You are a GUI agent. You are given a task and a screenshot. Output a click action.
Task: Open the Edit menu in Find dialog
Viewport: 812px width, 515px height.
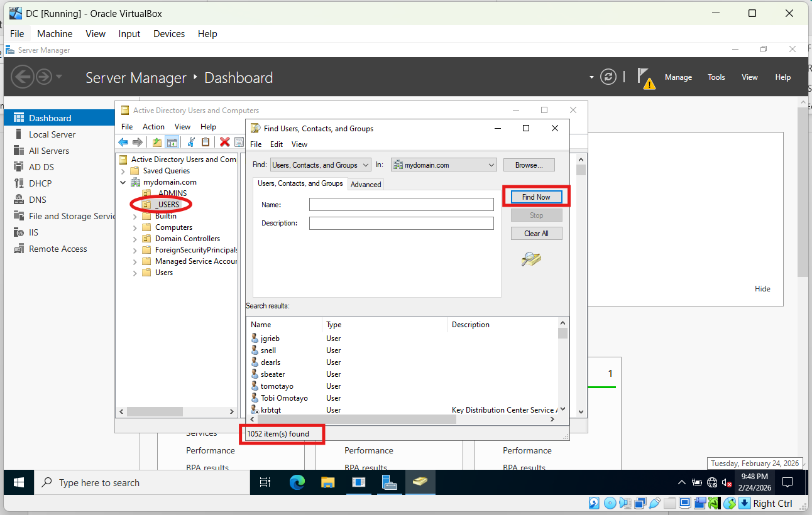(277, 144)
